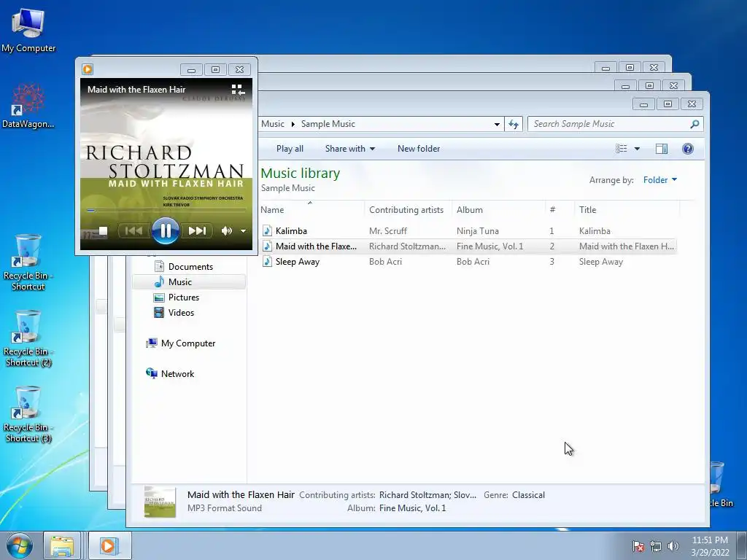Open the Change your view options arrow

(x=637, y=149)
